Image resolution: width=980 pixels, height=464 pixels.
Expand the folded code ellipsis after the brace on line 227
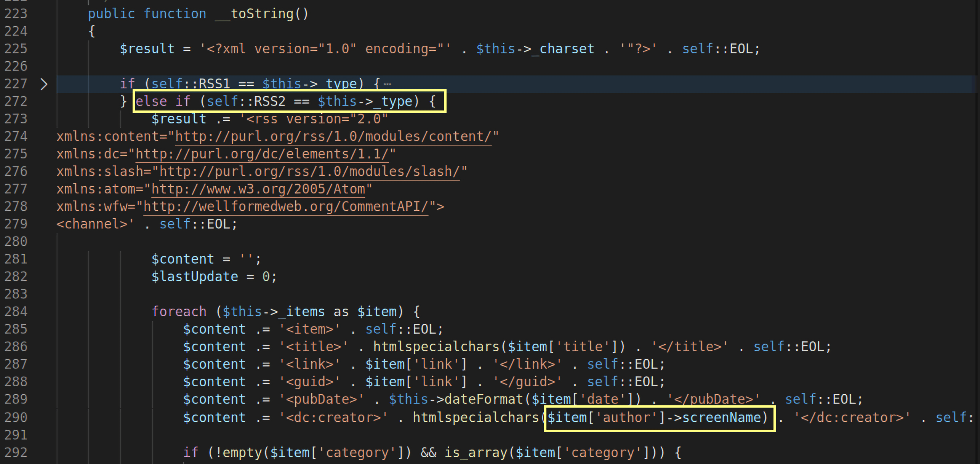click(387, 84)
